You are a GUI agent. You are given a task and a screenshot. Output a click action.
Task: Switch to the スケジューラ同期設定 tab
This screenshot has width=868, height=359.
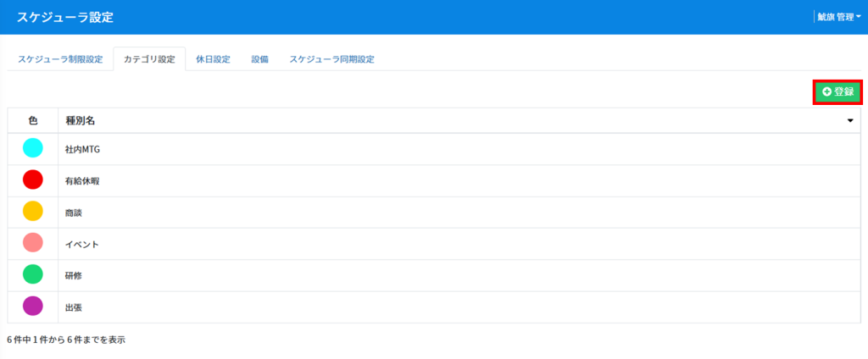click(x=331, y=59)
